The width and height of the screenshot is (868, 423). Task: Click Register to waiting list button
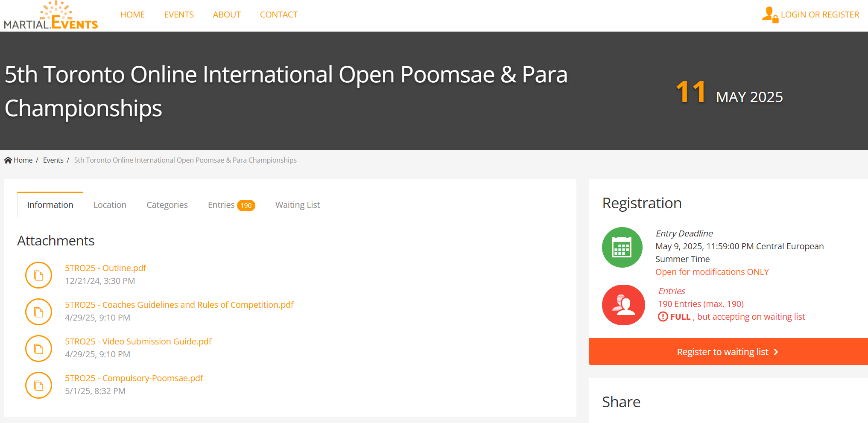728,352
